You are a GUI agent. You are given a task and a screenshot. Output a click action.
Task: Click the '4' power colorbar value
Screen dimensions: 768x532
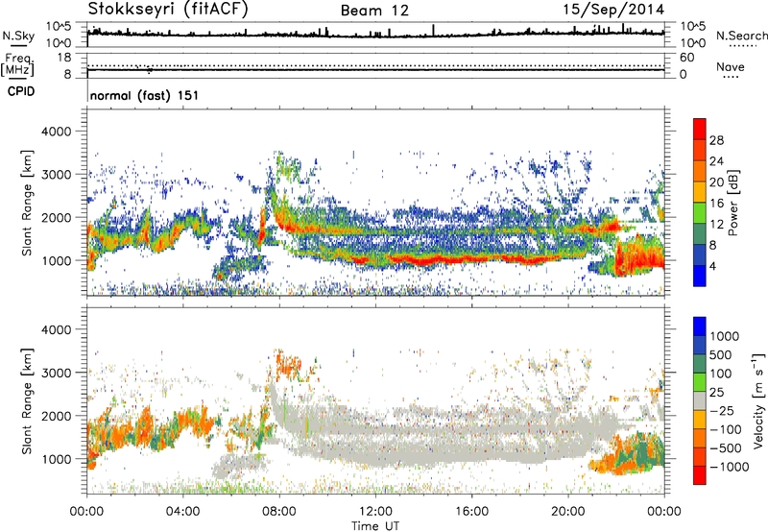click(x=713, y=267)
